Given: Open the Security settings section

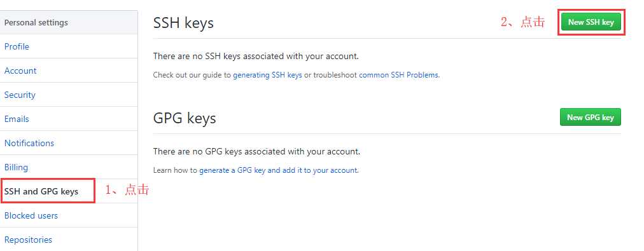Looking at the screenshot, I should click(20, 95).
